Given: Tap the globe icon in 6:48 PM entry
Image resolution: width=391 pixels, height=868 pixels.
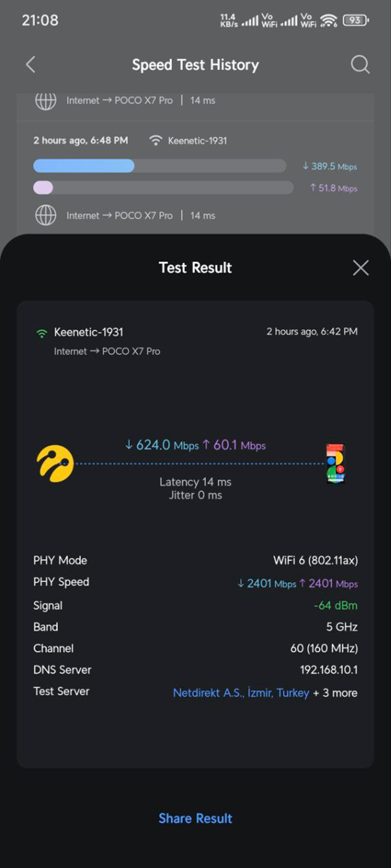Looking at the screenshot, I should pos(46,215).
